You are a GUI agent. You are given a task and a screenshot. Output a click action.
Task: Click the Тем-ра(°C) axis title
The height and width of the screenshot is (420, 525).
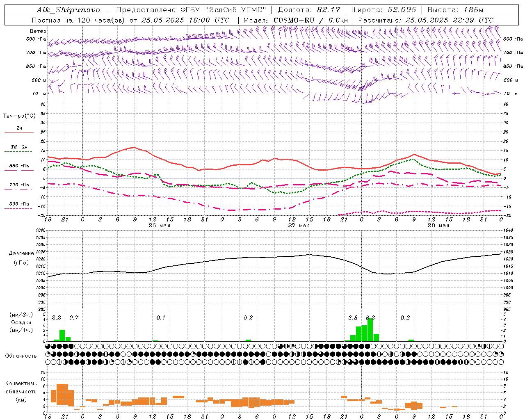[19, 116]
